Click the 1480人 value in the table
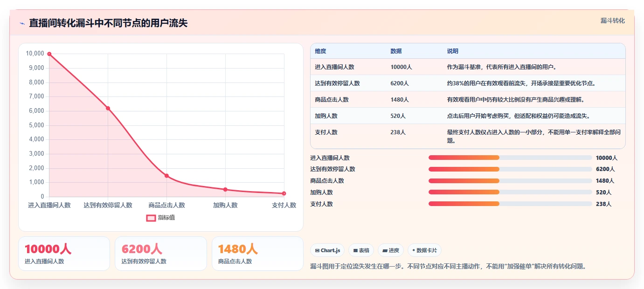 coord(400,100)
